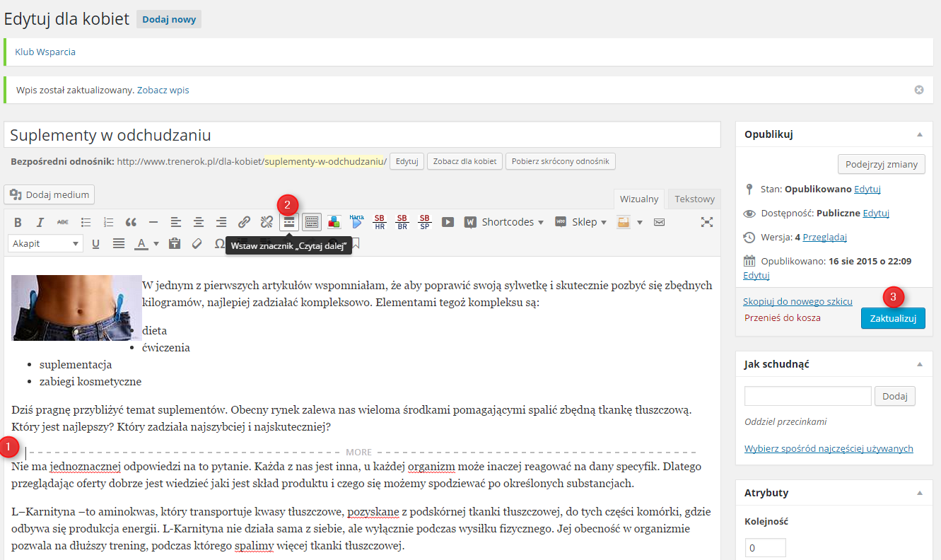
Task: Click the colored blocks plugin icon
Action: click(x=334, y=222)
